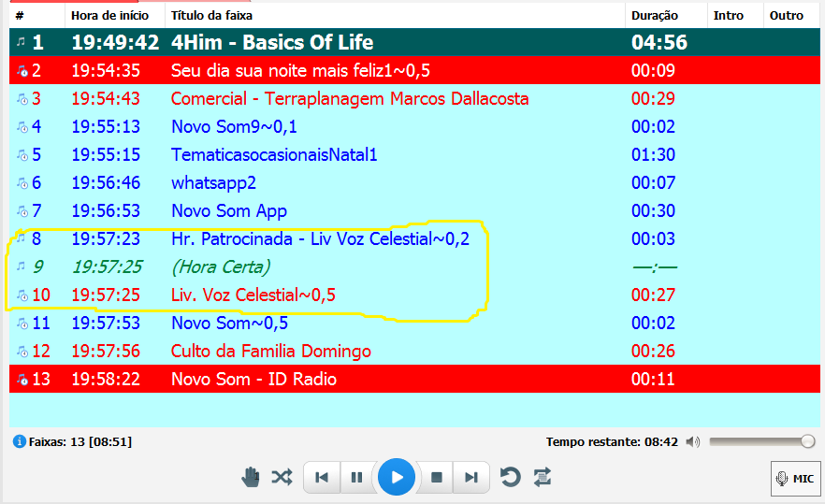Click the Hora de início column header
825x504 pixels.
click(115, 15)
